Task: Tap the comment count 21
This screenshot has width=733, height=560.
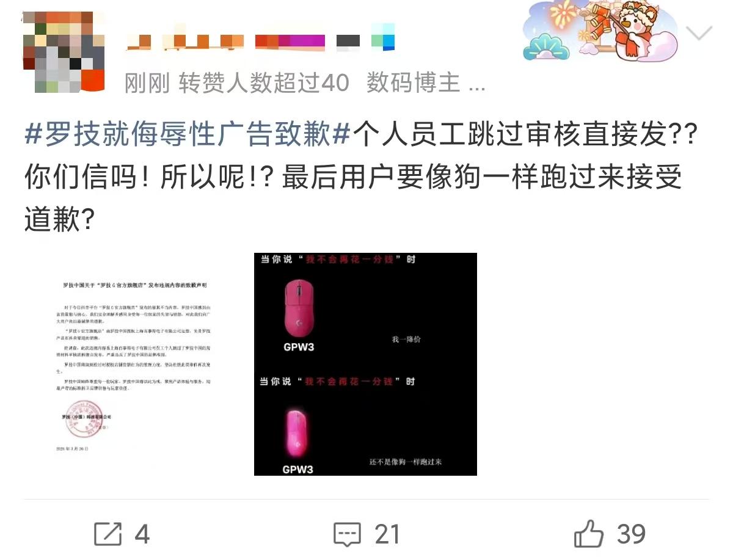Action: (387, 534)
